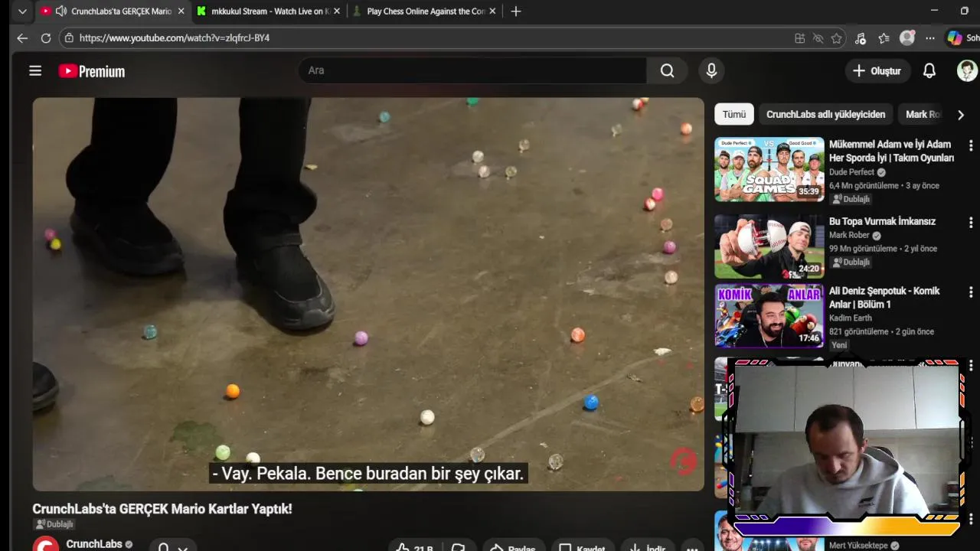This screenshot has height=551, width=980.
Task: Select the Mark Ro filter chip
Action: [922, 114]
